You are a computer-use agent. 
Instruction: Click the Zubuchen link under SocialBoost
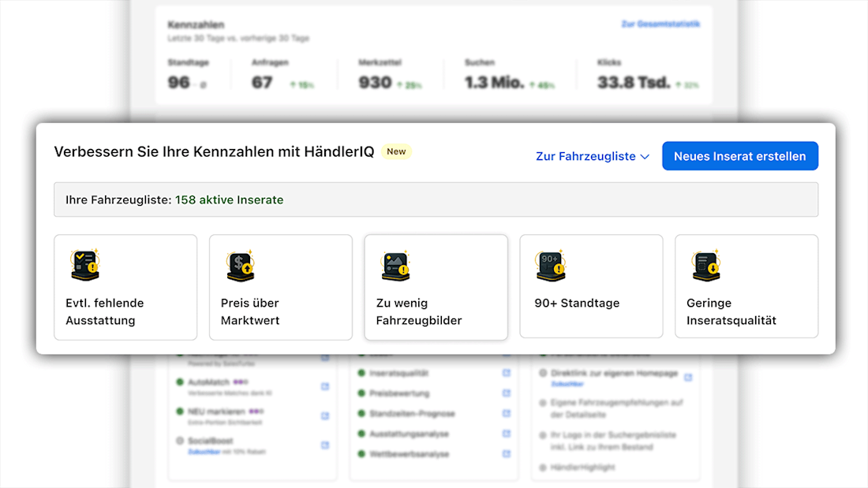201,452
